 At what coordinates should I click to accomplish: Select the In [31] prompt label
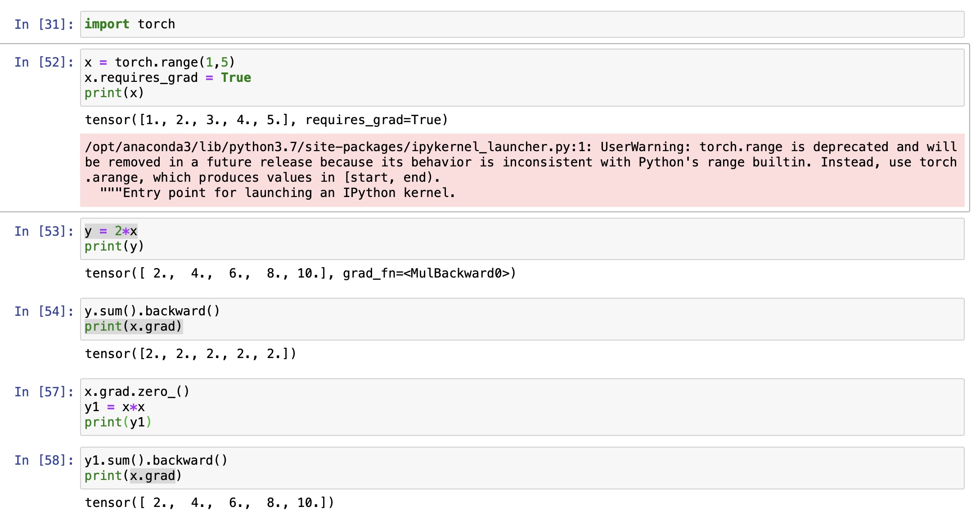(44, 24)
